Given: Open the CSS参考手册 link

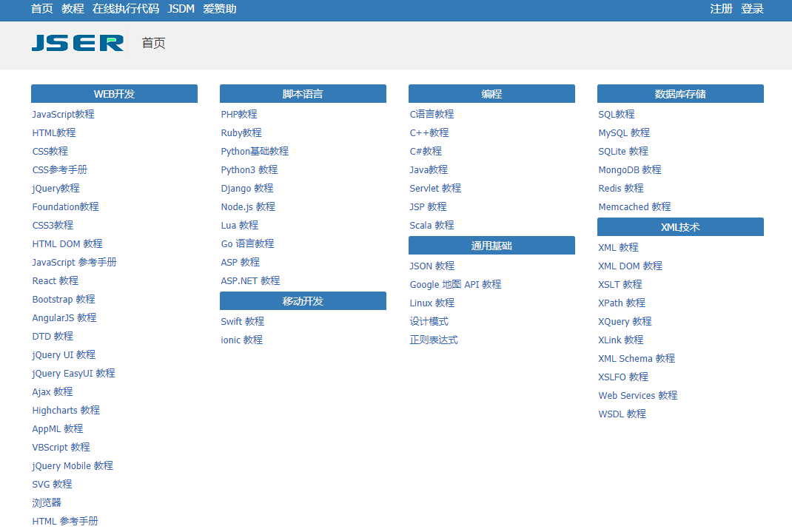Looking at the screenshot, I should point(60,169).
